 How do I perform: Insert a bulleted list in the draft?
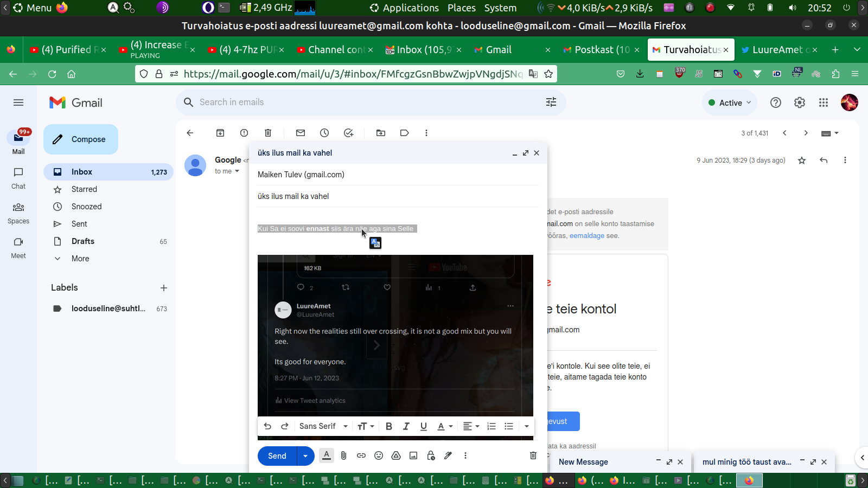coord(509,426)
